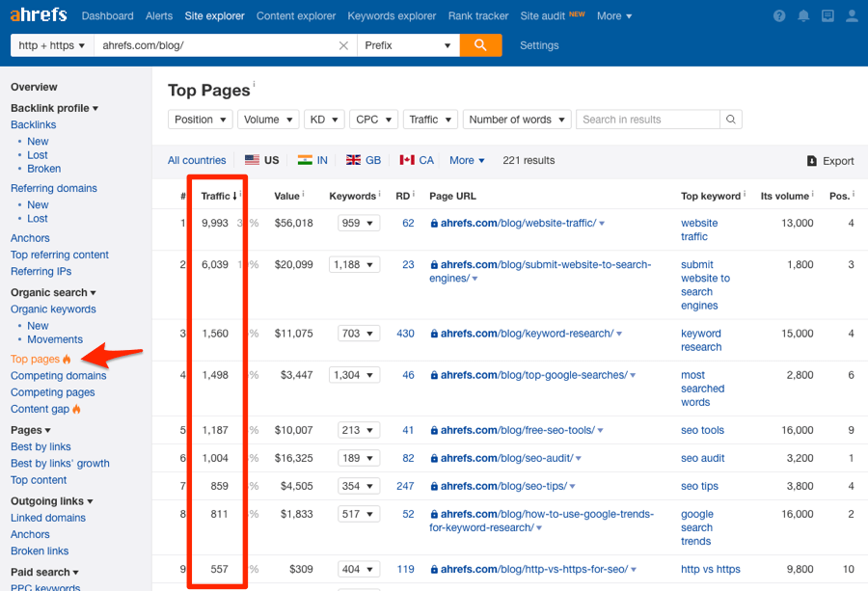This screenshot has height=591, width=868.
Task: Open the More menu in top navigation
Action: [x=614, y=16]
